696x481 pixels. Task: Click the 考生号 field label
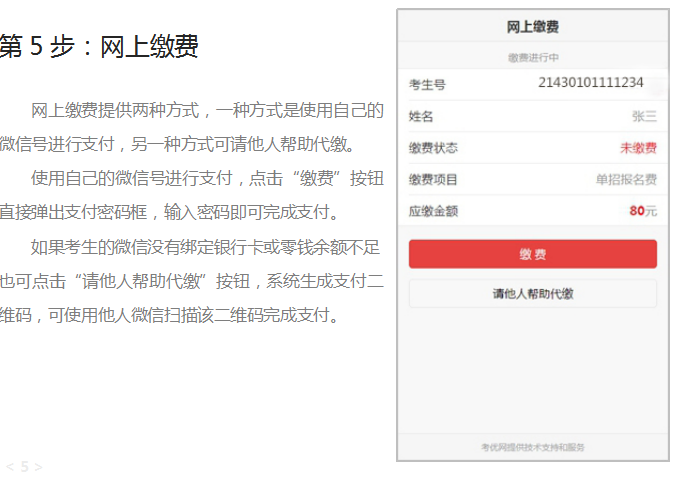click(427, 85)
